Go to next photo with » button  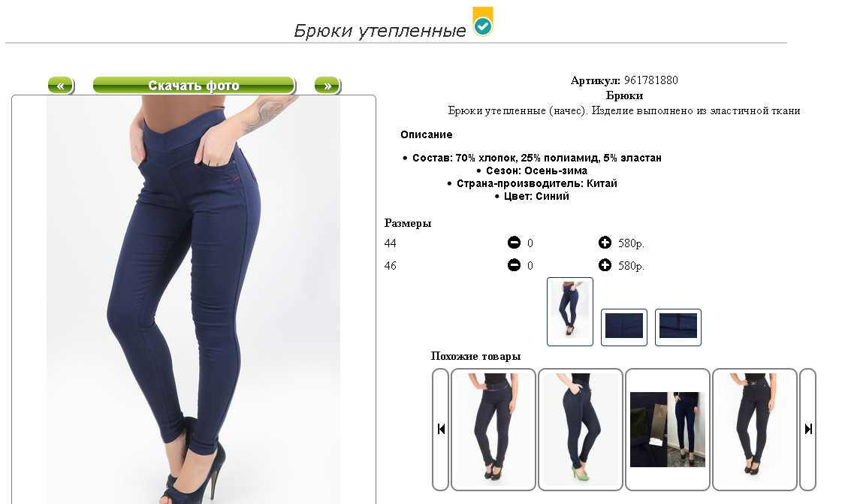coord(327,85)
